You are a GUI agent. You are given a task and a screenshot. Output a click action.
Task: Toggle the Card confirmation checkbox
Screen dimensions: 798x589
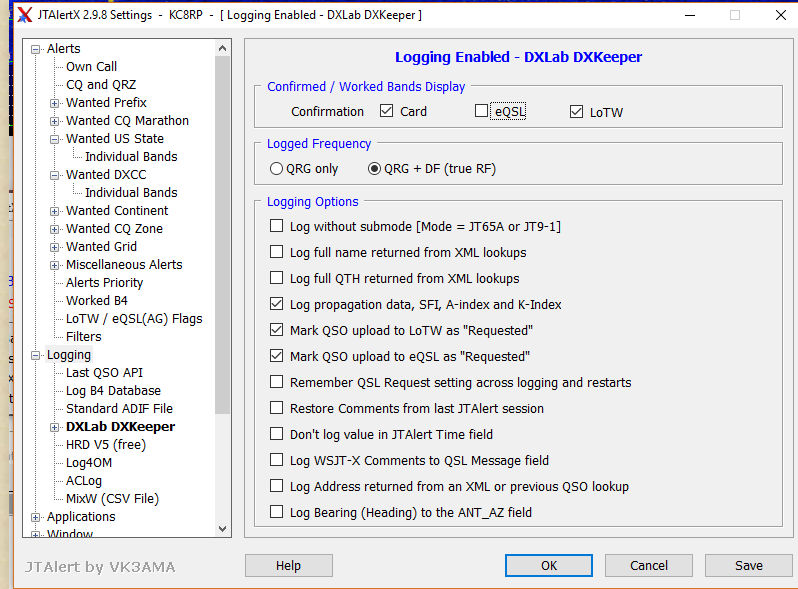coord(387,110)
